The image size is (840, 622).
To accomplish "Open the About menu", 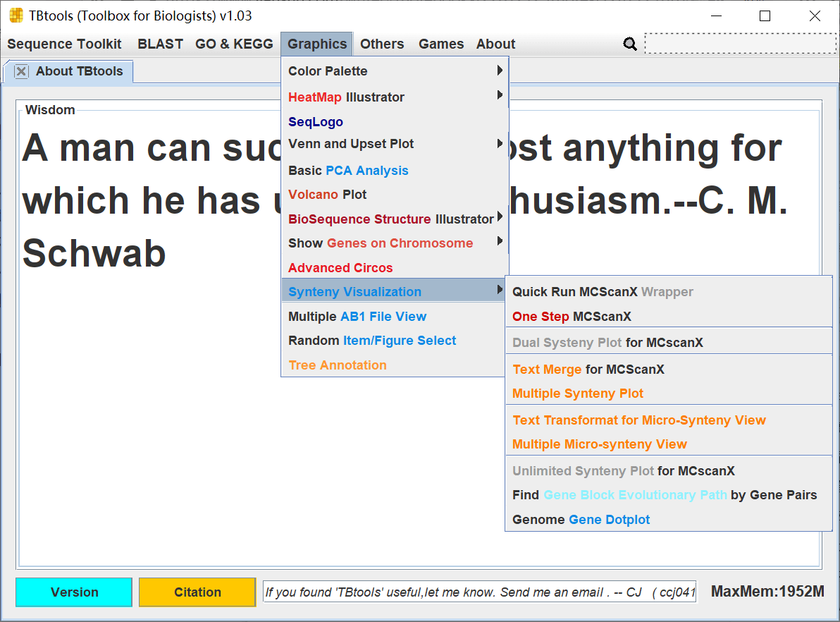I will pos(496,44).
